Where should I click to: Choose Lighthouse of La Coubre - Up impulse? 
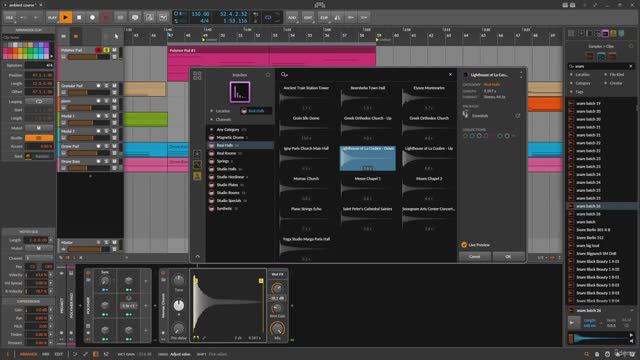pyautogui.click(x=429, y=158)
